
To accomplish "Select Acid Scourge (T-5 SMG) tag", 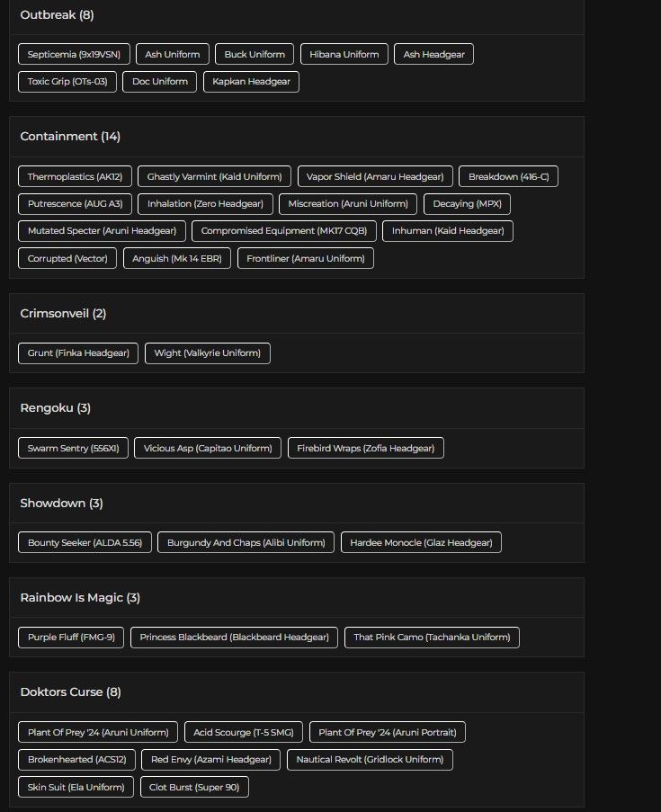I will 244,732.
